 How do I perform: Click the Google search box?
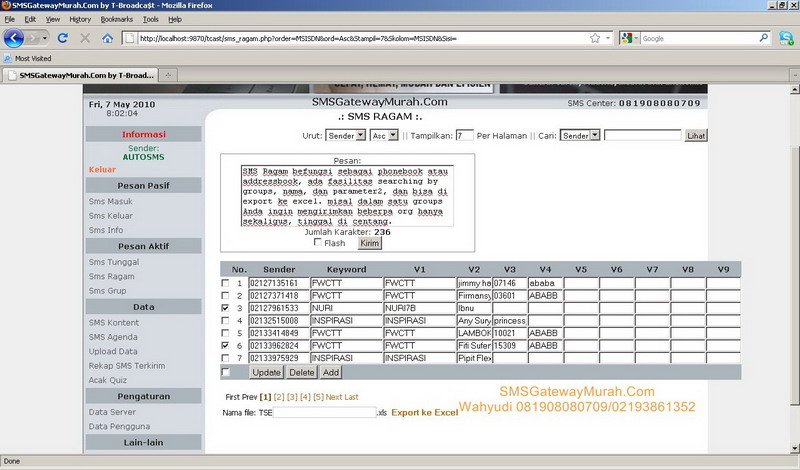699,38
